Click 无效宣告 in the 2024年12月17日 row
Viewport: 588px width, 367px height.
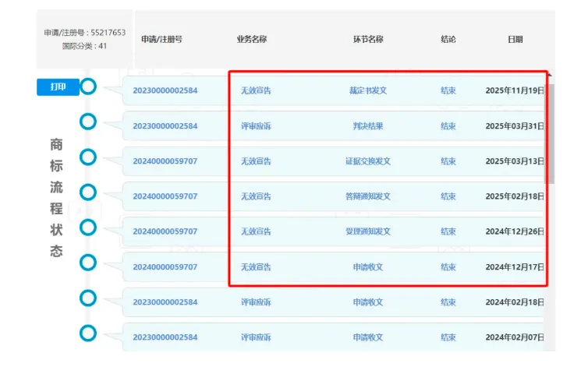(256, 267)
